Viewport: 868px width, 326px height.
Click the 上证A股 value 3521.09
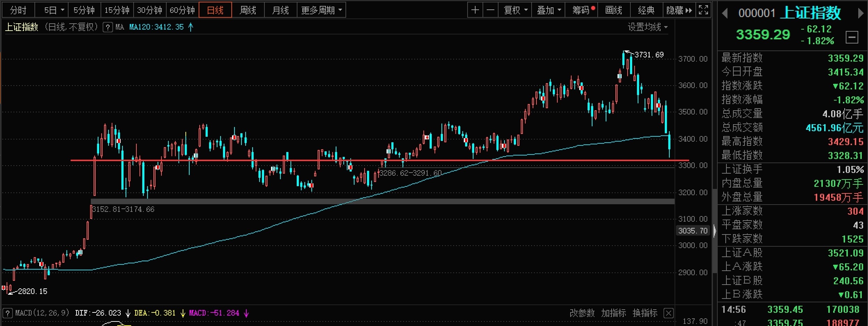pyautogui.click(x=845, y=253)
